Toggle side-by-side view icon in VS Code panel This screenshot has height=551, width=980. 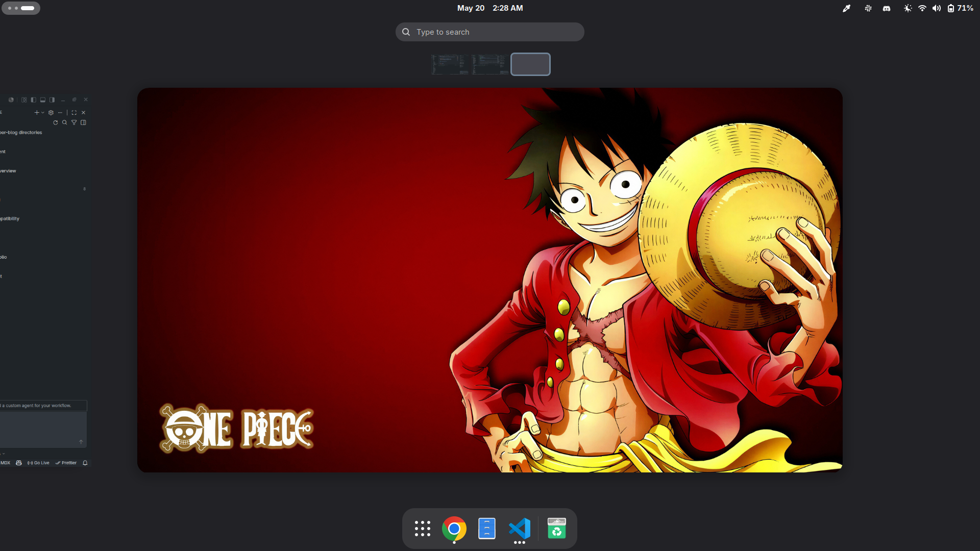pyautogui.click(x=83, y=122)
